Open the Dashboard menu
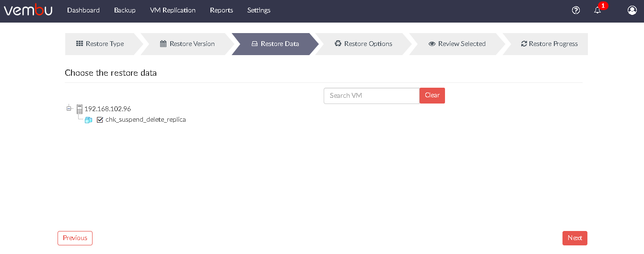 point(83,10)
